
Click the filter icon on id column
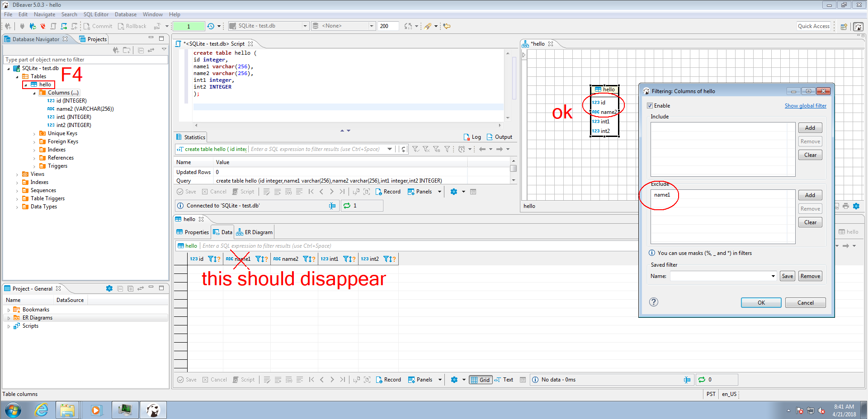tap(211, 259)
